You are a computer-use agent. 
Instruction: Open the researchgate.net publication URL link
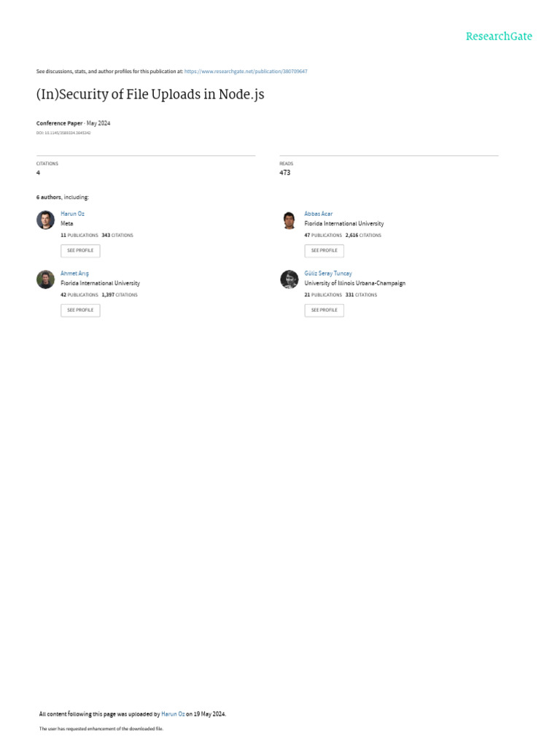click(246, 71)
